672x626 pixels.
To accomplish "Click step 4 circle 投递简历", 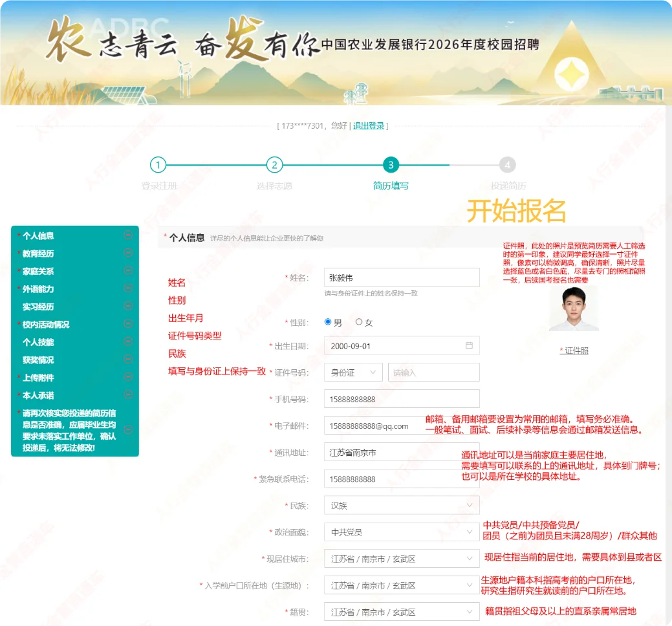I will pos(508,165).
